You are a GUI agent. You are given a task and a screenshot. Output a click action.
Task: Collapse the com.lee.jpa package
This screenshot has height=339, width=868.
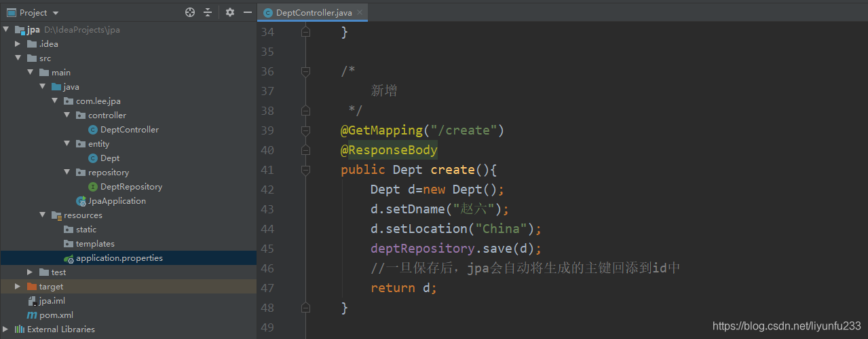tap(55, 101)
